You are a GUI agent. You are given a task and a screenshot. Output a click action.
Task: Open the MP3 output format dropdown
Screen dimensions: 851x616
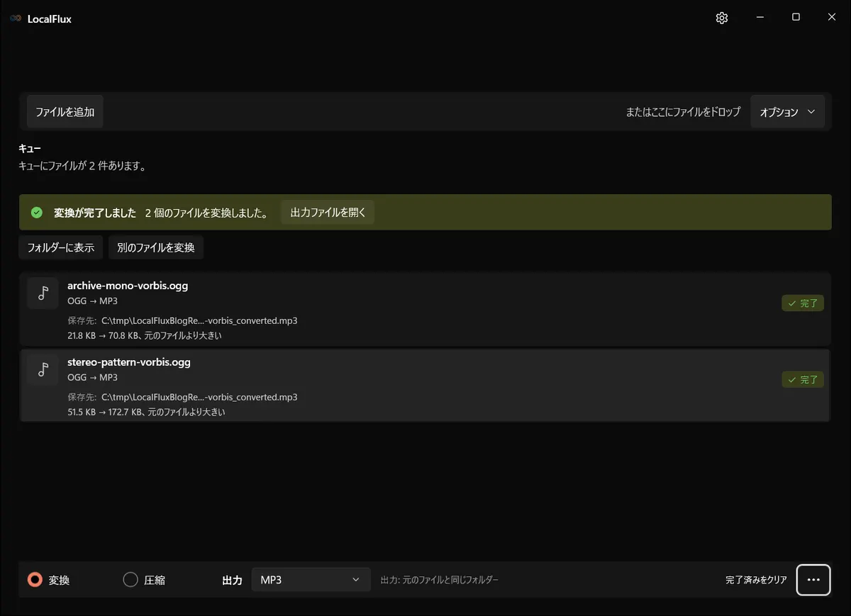coord(311,580)
